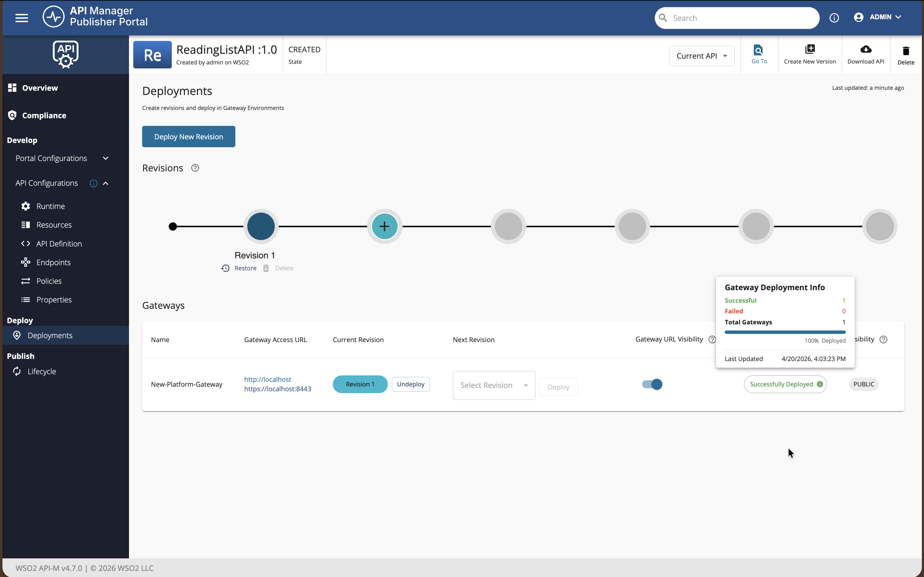The height and width of the screenshot is (577, 924).
Task: Click the Deploy button next to Select Revision
Action: coord(558,387)
